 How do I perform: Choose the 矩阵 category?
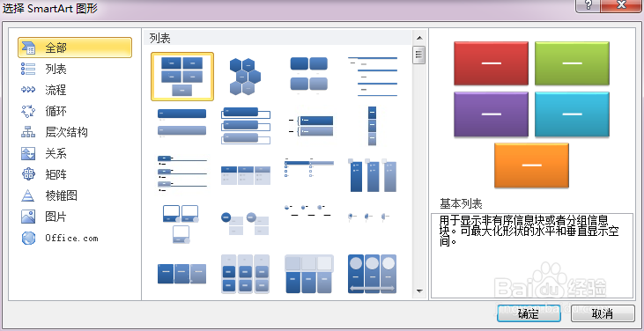(56, 174)
